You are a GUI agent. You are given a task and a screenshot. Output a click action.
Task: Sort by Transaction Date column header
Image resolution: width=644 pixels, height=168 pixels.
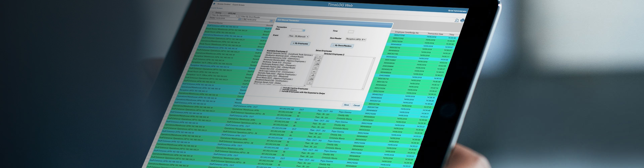point(435,34)
